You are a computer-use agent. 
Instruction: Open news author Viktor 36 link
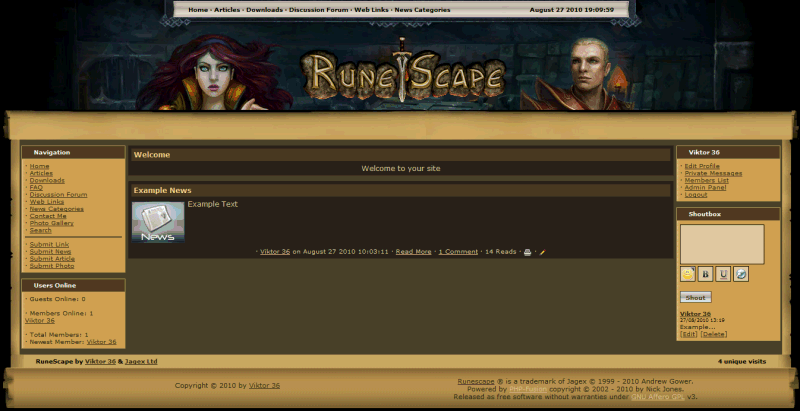[275, 252]
